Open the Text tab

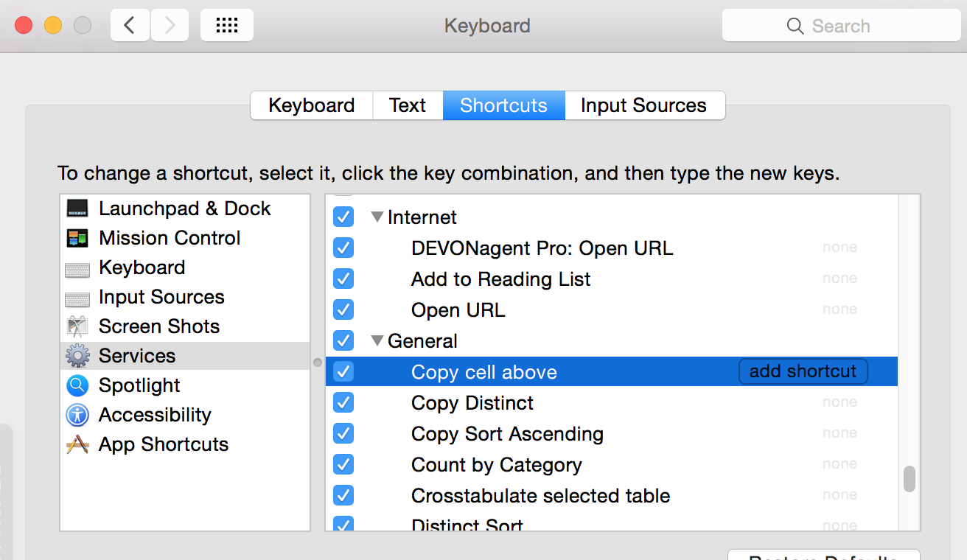pos(408,105)
